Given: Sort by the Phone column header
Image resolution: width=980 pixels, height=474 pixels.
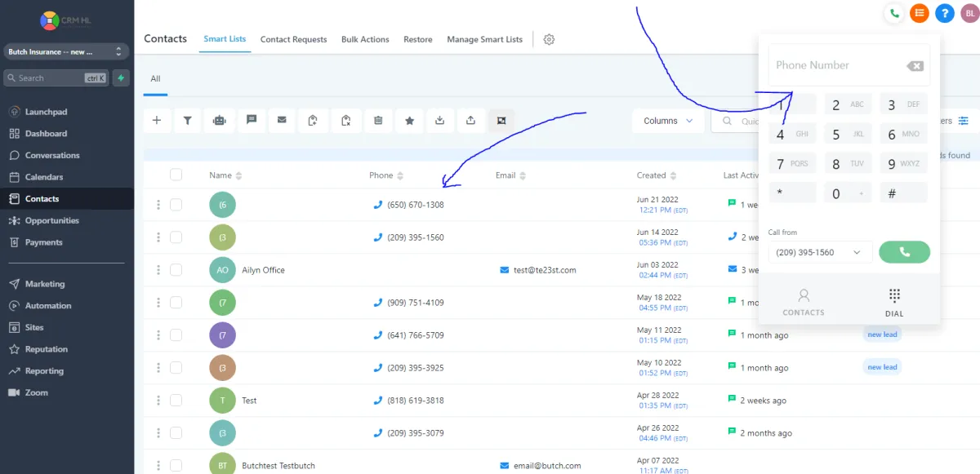Looking at the screenshot, I should (x=386, y=175).
